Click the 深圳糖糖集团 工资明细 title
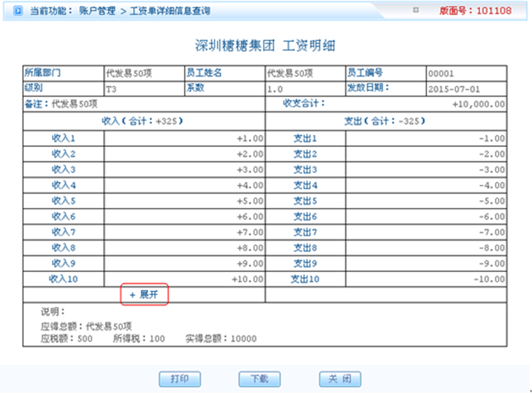 coord(265,46)
